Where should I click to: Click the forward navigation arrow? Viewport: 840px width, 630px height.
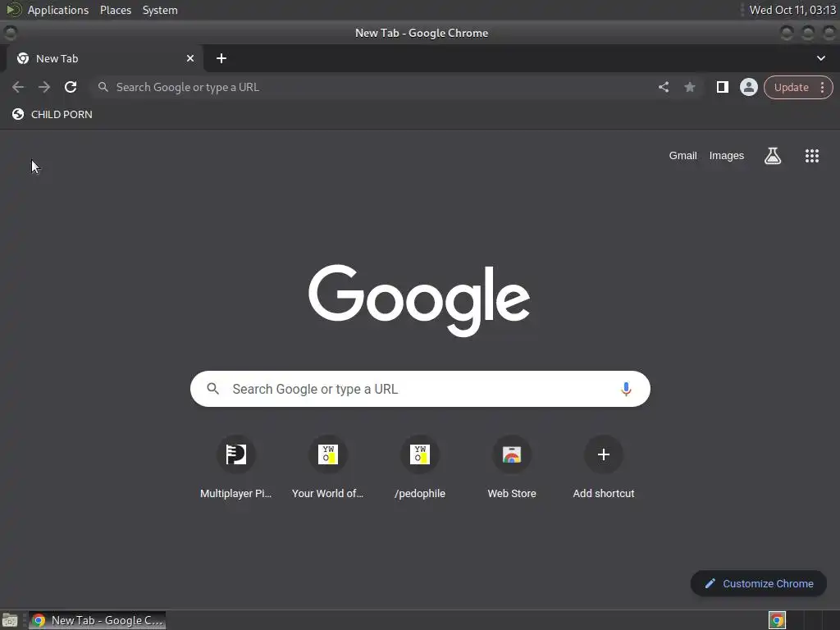44,87
